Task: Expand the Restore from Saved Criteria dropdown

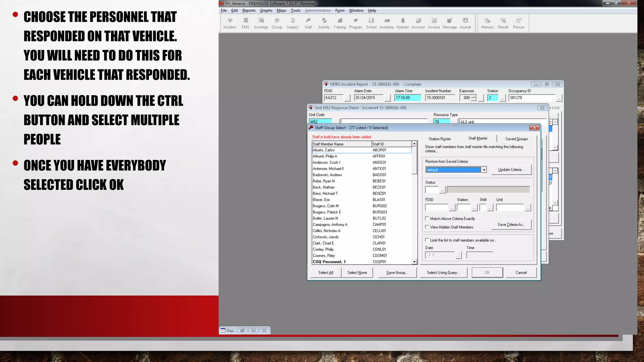Action: tap(484, 170)
